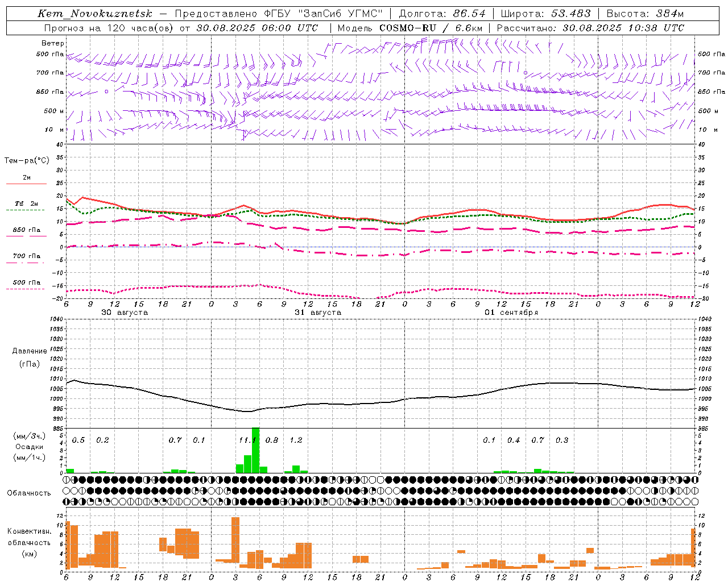Screen dimensions: 728x582
Task: Click the calculation time 10:38 UTC
Action: point(656,28)
